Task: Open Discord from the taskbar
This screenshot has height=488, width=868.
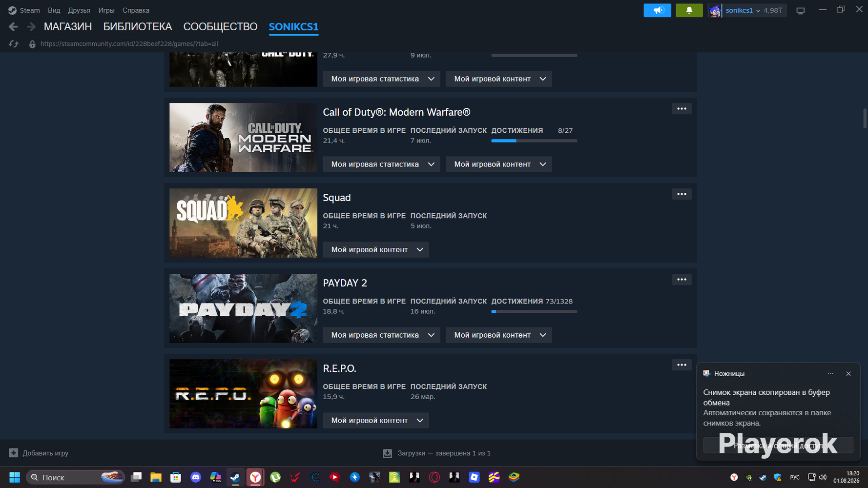Action: (196, 477)
